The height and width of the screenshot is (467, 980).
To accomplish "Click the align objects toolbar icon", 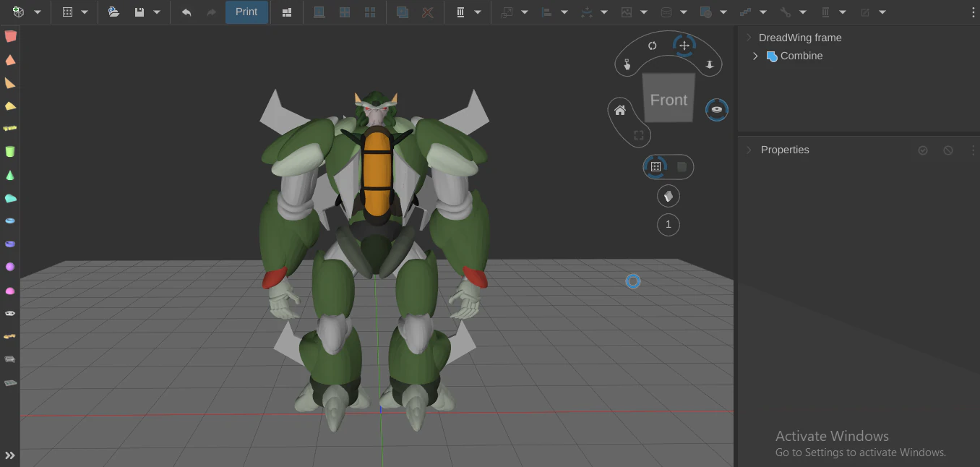I will (546, 12).
